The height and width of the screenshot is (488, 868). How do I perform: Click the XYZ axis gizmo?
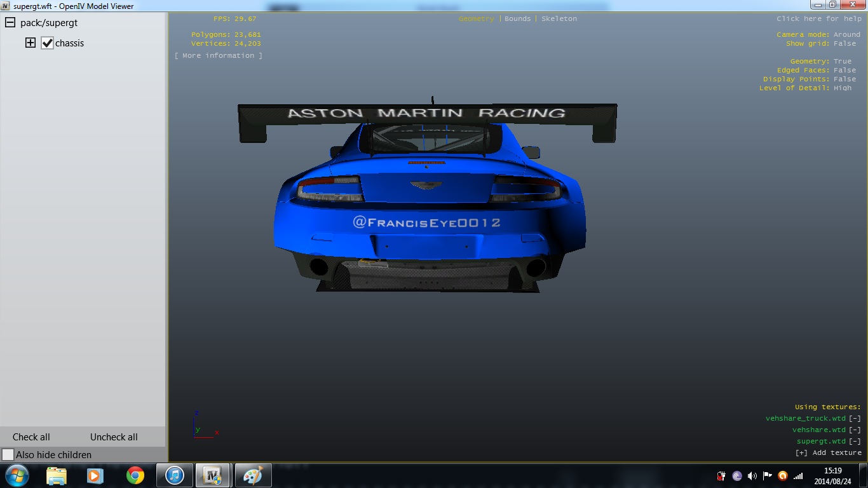tap(205, 424)
